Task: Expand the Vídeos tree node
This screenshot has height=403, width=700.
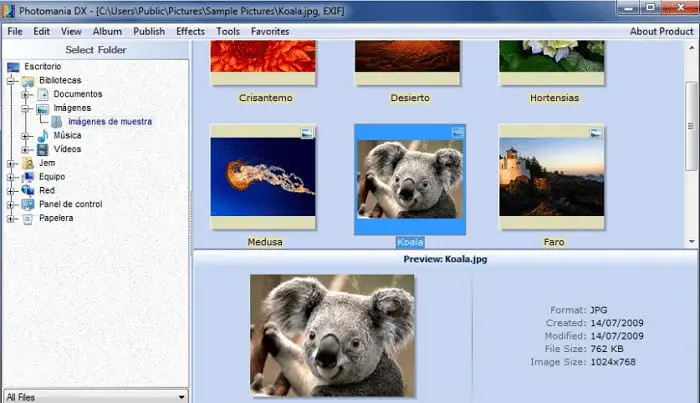Action: [25, 150]
